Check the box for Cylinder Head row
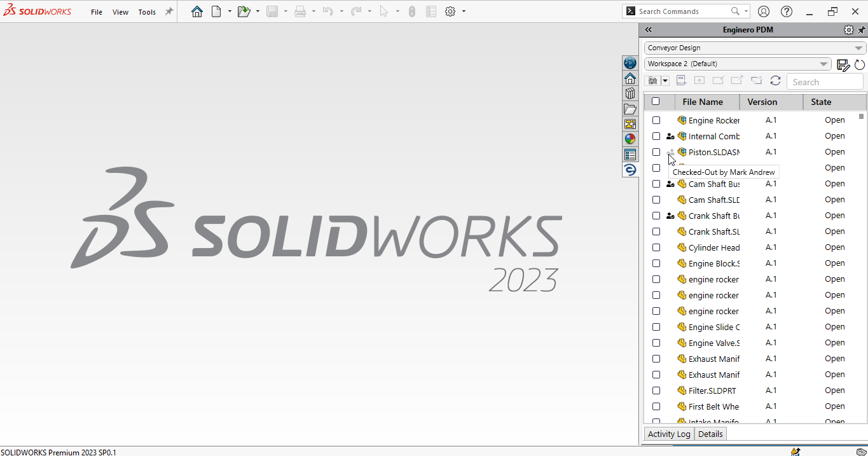Screen dimensions: 868x456 pyautogui.click(x=656, y=247)
